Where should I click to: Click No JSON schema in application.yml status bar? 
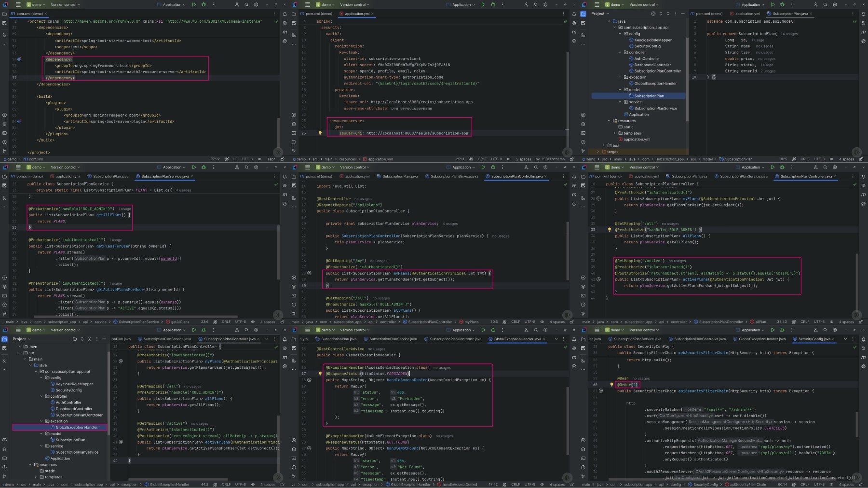tap(550, 159)
